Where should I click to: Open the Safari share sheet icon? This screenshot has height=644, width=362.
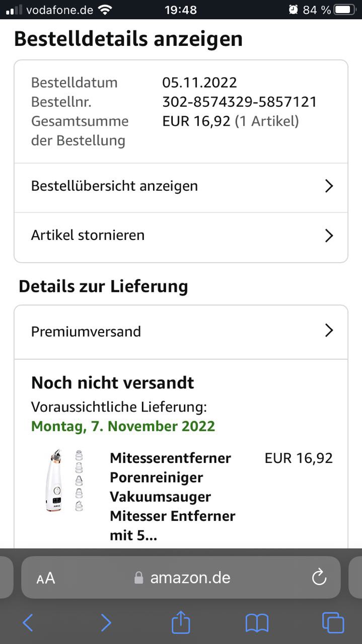coord(181,623)
